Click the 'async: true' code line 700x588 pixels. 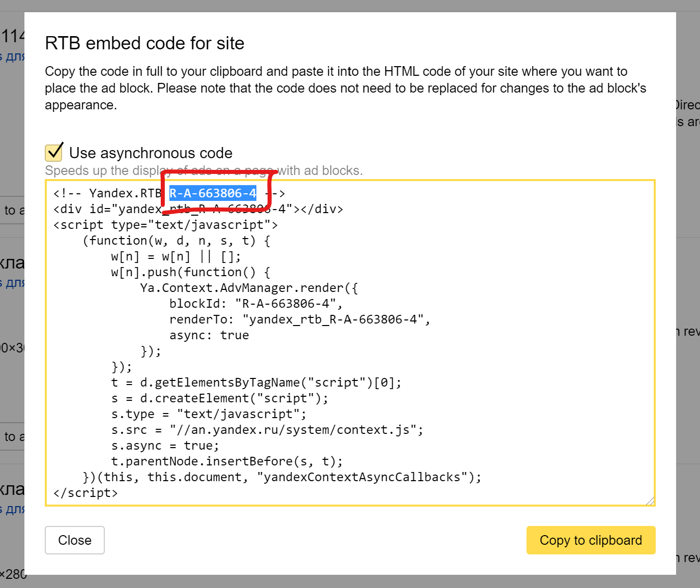click(x=209, y=335)
